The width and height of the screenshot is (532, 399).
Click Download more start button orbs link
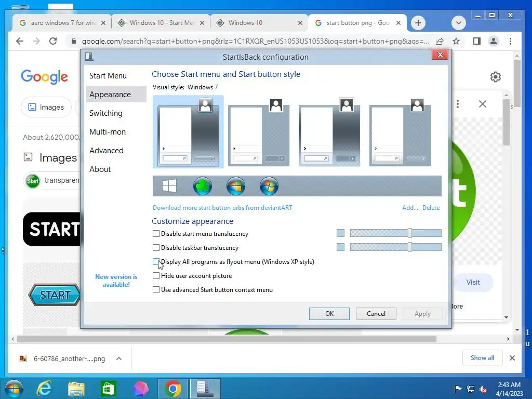pos(222,208)
